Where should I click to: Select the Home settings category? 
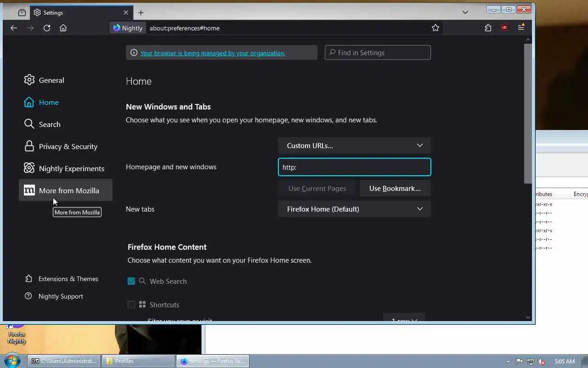66,102
